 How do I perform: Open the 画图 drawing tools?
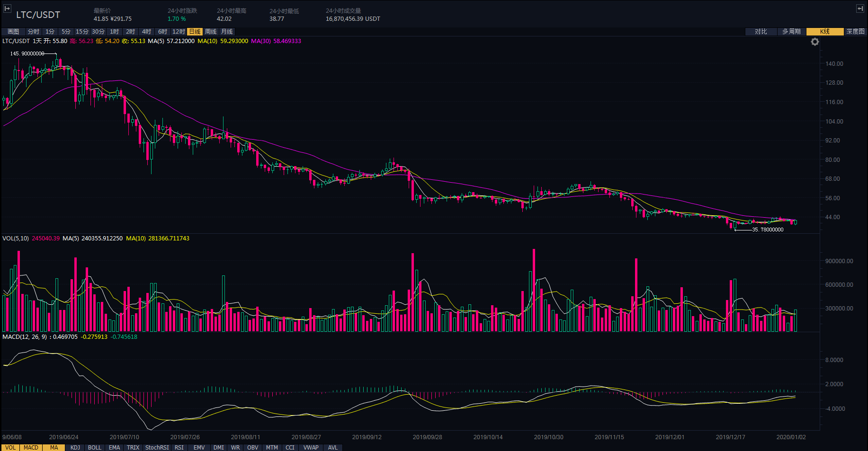(x=13, y=32)
